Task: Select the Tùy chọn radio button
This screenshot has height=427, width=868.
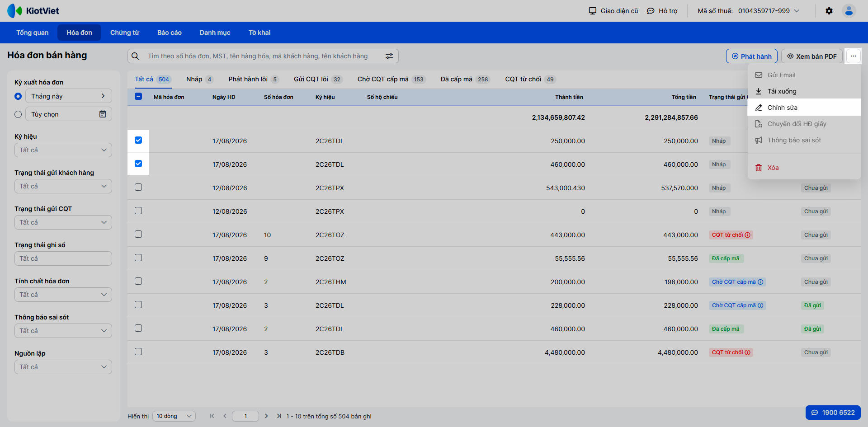Action: coord(18,114)
